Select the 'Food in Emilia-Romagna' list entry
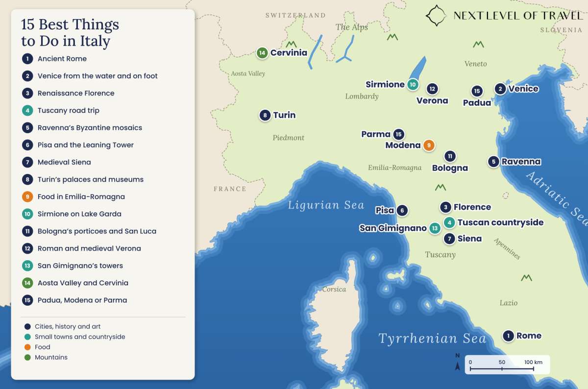588x389 pixels. (x=81, y=196)
